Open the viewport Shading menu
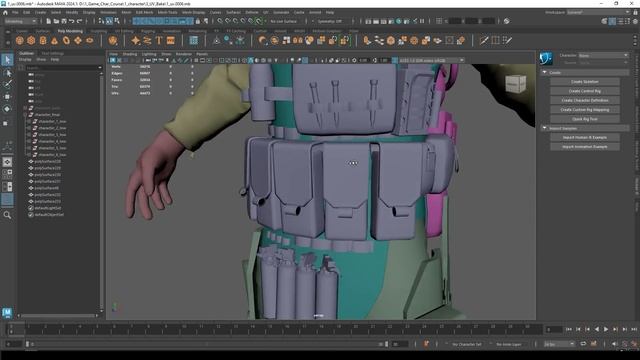Image resolution: width=640 pixels, height=360 pixels. (x=130, y=54)
